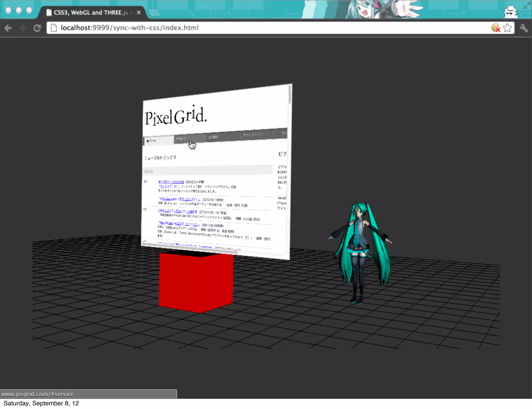
Task: Open the アクセスマップ navigation item
Action: pos(253,135)
